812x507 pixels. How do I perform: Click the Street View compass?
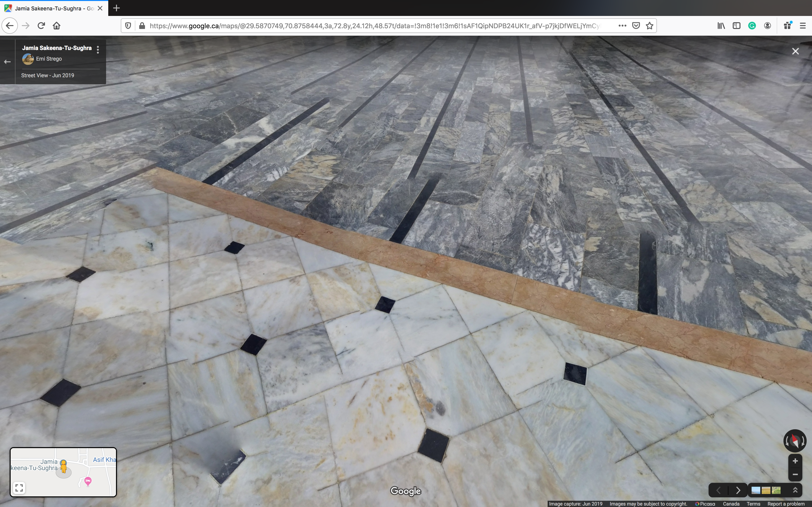(x=795, y=441)
